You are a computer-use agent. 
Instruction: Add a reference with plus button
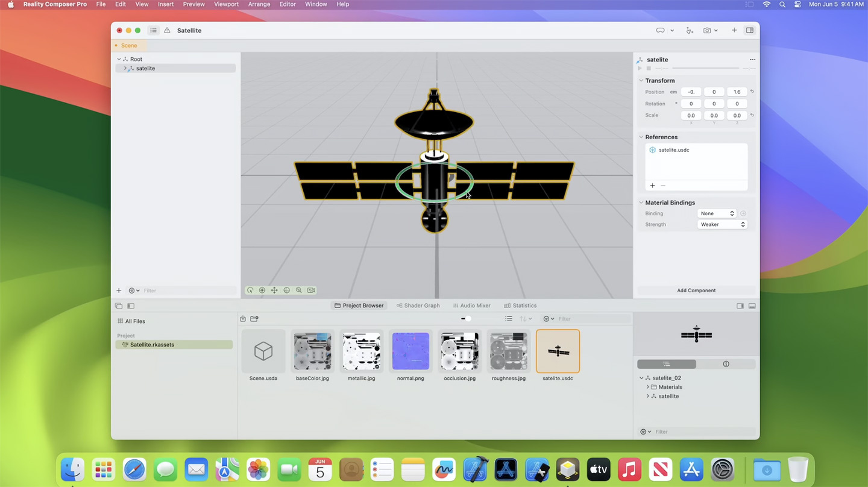click(652, 186)
